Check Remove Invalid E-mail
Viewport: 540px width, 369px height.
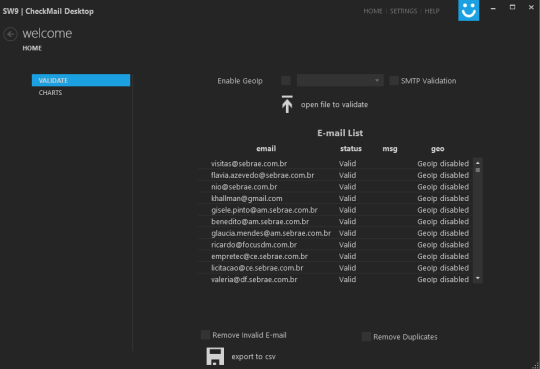click(206, 335)
